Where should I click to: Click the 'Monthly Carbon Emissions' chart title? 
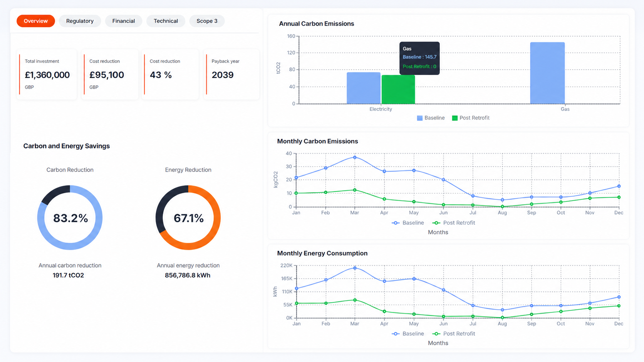click(317, 141)
